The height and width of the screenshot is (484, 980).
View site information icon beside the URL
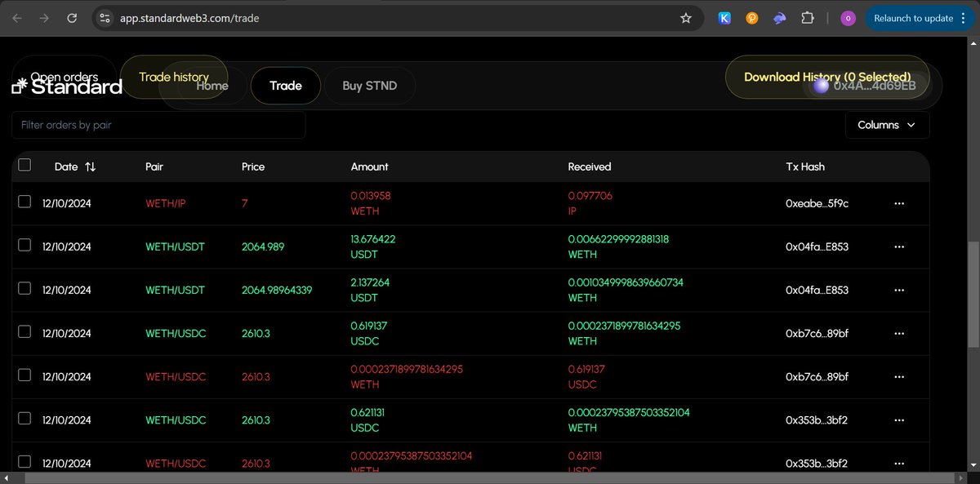pos(103,18)
